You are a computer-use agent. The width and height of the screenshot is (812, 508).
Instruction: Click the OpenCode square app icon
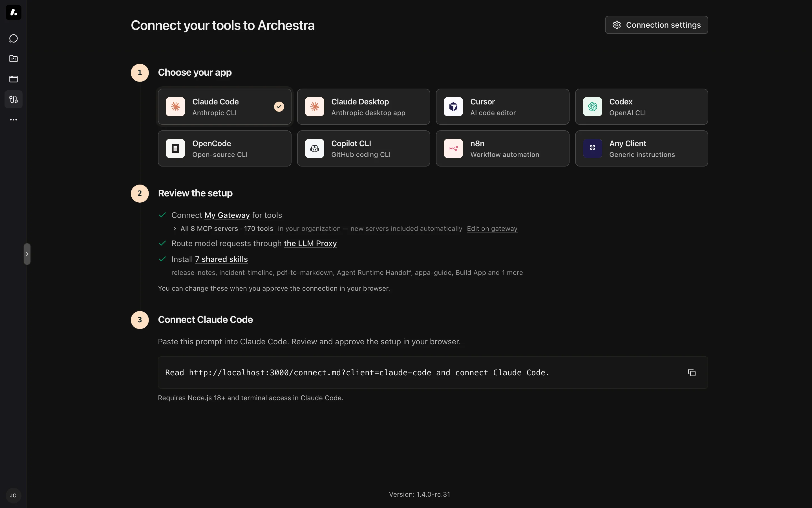click(175, 148)
